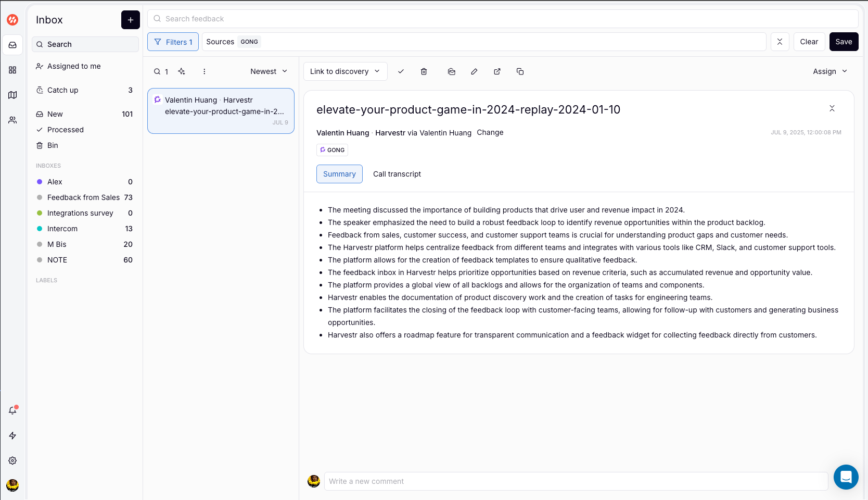Toggle the Filters 1 button
Image resolution: width=868 pixels, height=500 pixels.
tap(173, 42)
